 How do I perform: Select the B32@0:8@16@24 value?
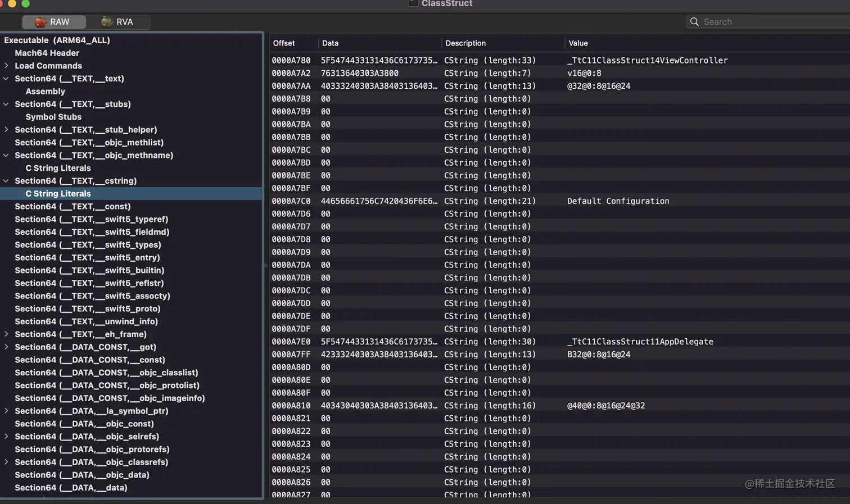coord(599,355)
